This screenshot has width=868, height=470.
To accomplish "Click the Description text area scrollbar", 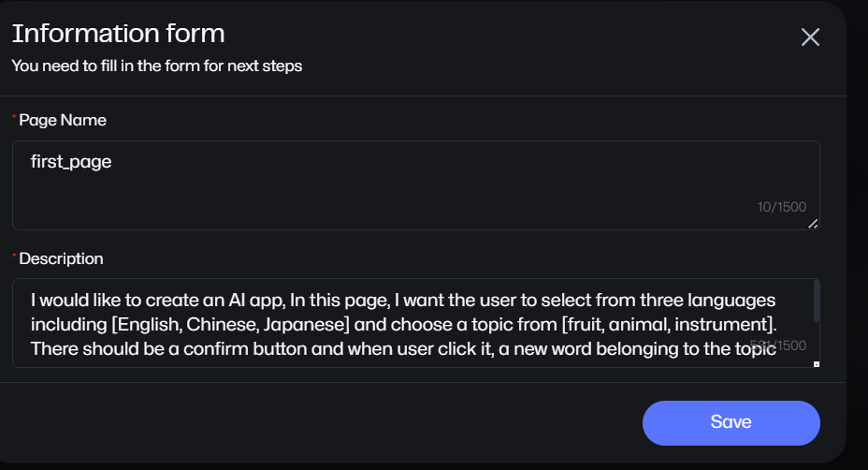I will tap(817, 301).
